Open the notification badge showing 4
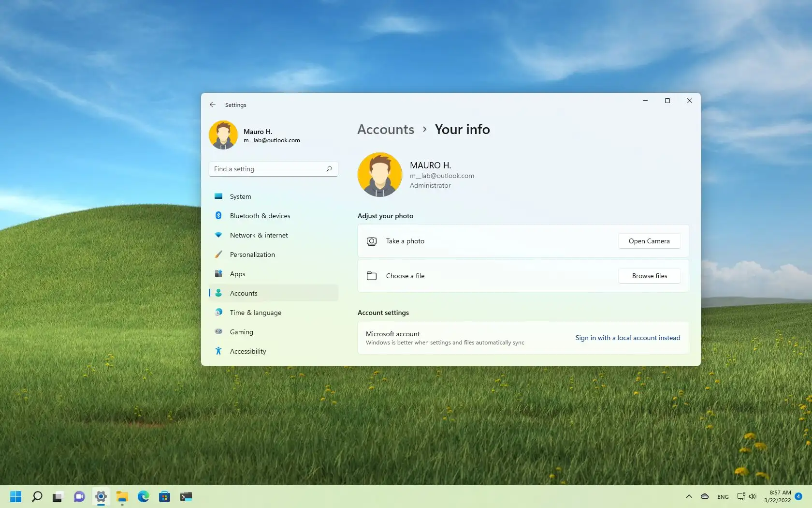 coord(798,496)
